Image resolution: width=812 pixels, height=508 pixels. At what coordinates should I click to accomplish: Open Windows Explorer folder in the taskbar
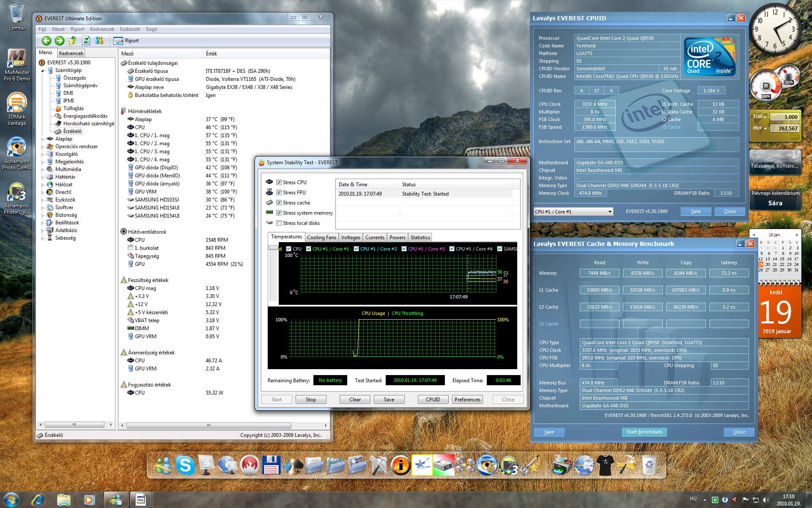point(64,500)
